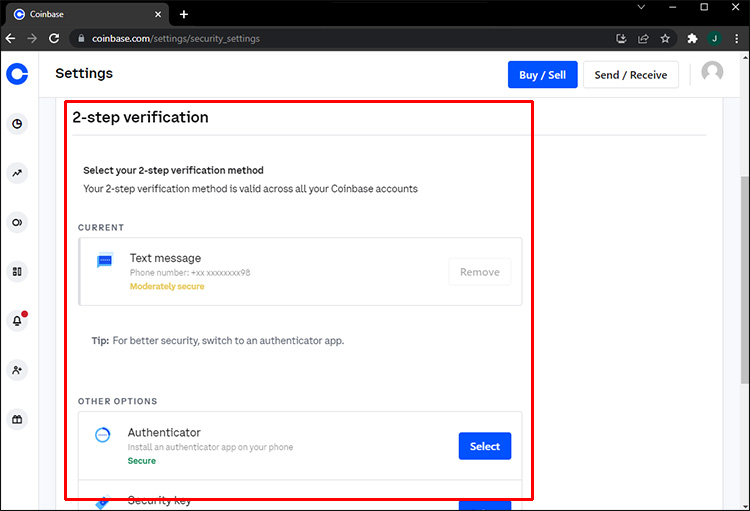
Task: Open the trending prices arrow icon
Action: point(17,173)
